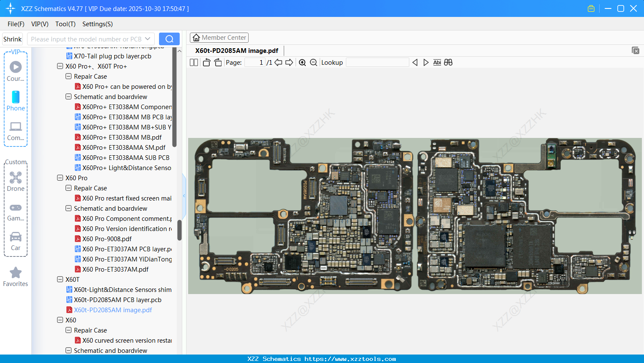This screenshot has width=644, height=363.
Task: Toggle the binoculars search mode
Action: pos(448,62)
